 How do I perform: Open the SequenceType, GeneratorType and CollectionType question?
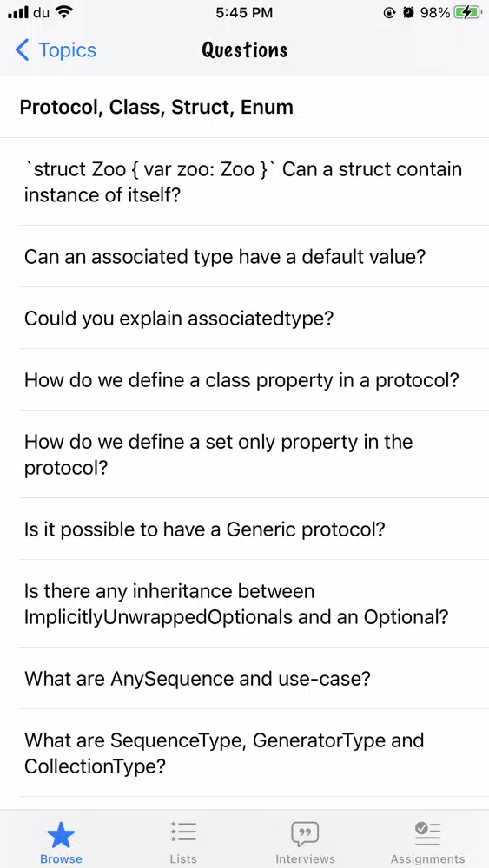point(244,753)
